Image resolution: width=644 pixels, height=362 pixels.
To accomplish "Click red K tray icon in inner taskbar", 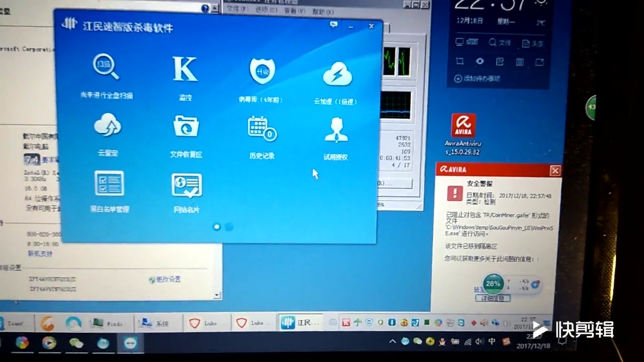I will point(346,322).
